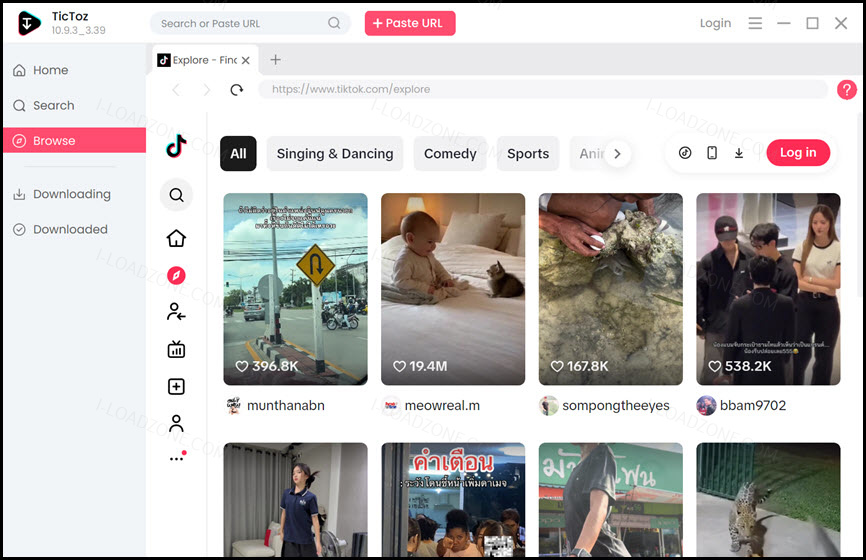
Task: Open the TikTok LIVE icon
Action: coord(176,349)
